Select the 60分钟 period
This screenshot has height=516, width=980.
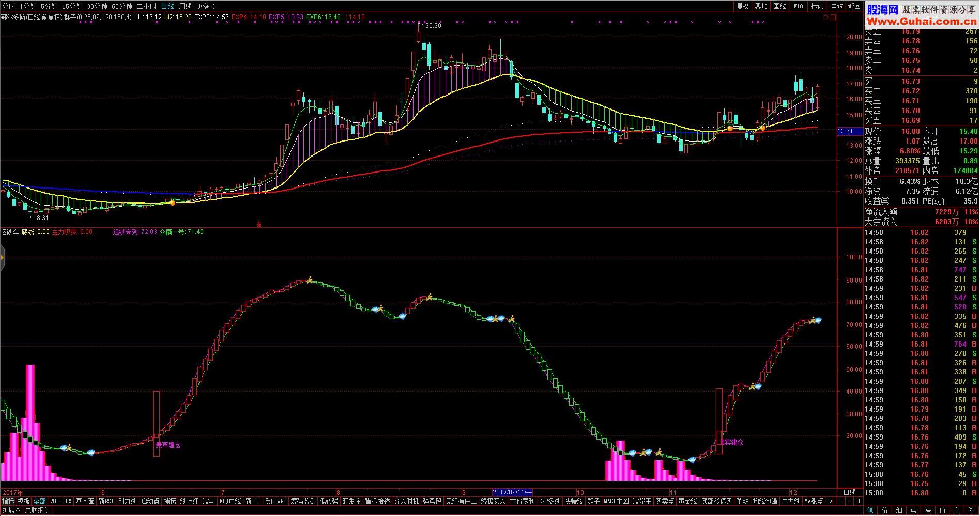click(122, 6)
